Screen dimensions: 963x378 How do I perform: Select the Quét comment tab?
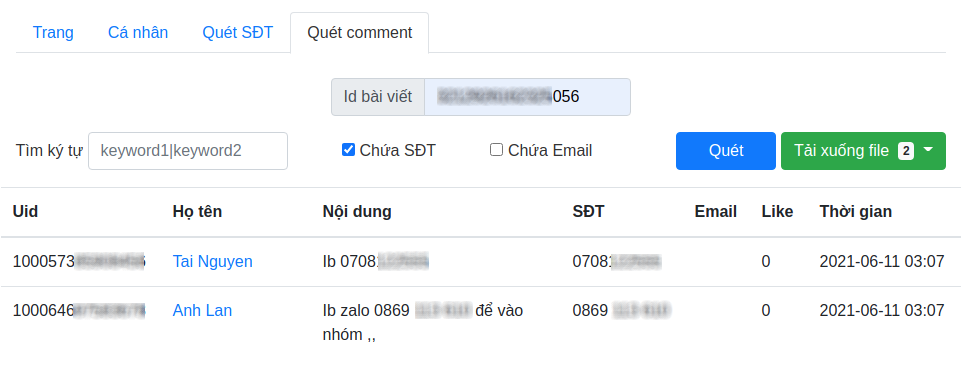click(359, 33)
